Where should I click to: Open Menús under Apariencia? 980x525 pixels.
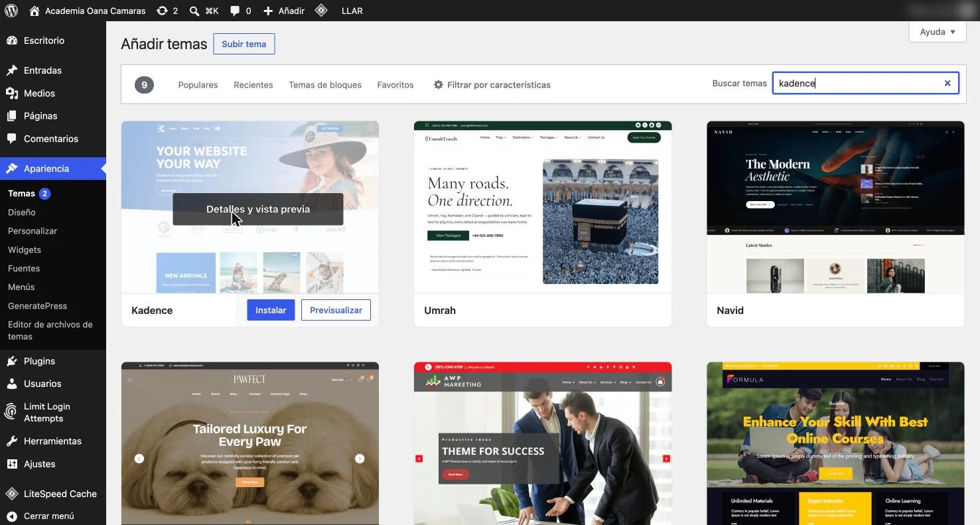21,287
